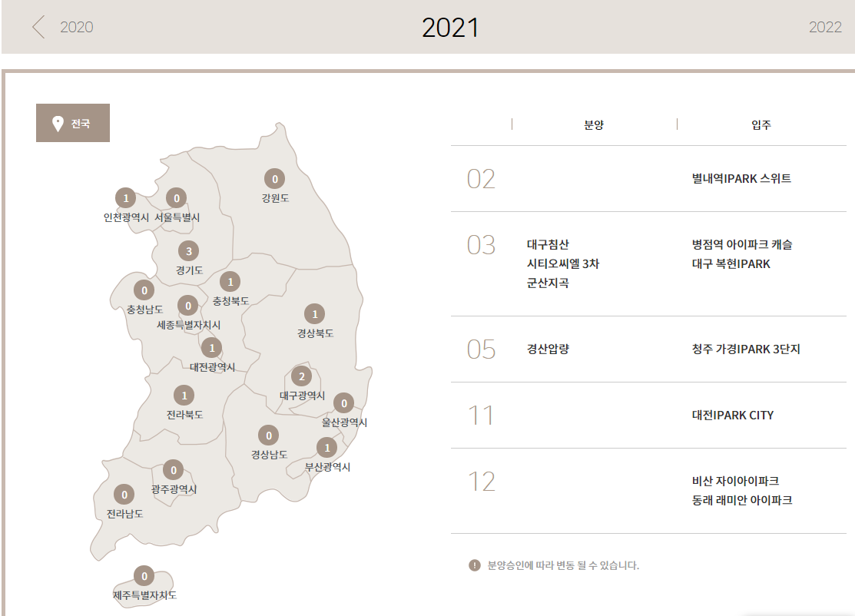The image size is (855, 616).
Task: Select the 대구광역시 marker showing 2
Action: click(x=302, y=376)
